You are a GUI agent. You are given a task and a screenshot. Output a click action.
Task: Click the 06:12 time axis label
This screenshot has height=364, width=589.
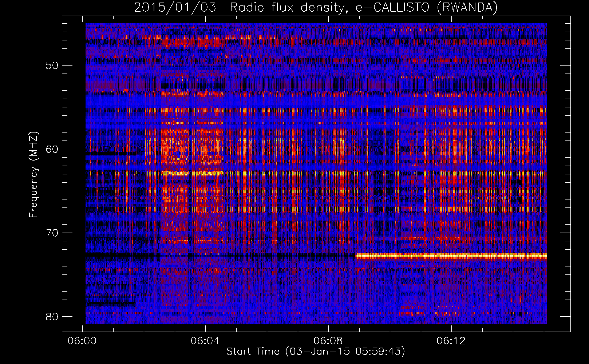(451, 341)
